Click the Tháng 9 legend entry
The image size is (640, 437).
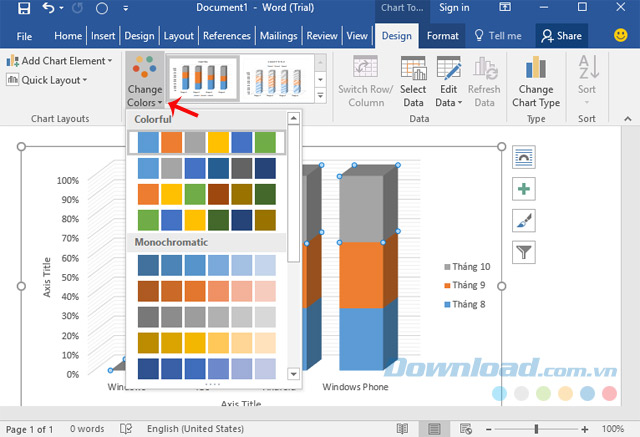pyautogui.click(x=464, y=285)
